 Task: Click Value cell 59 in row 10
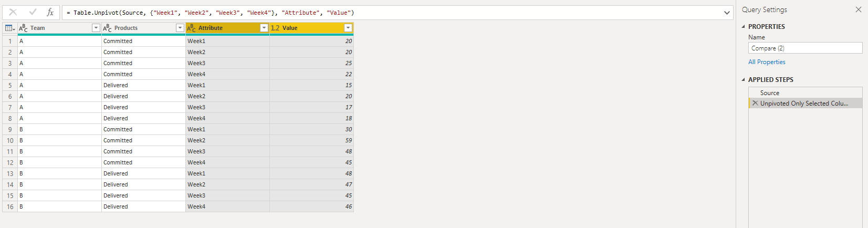(x=311, y=140)
